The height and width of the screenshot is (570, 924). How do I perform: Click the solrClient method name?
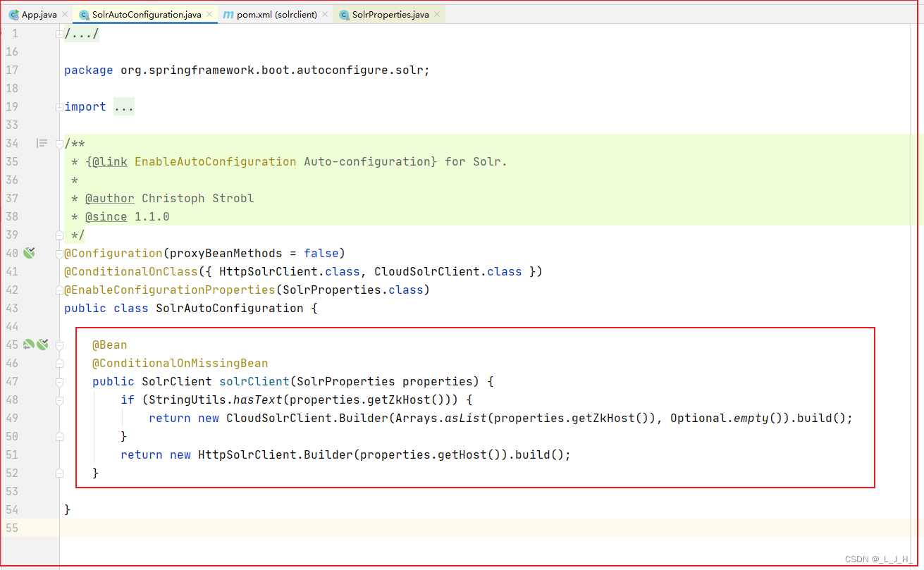coord(254,381)
